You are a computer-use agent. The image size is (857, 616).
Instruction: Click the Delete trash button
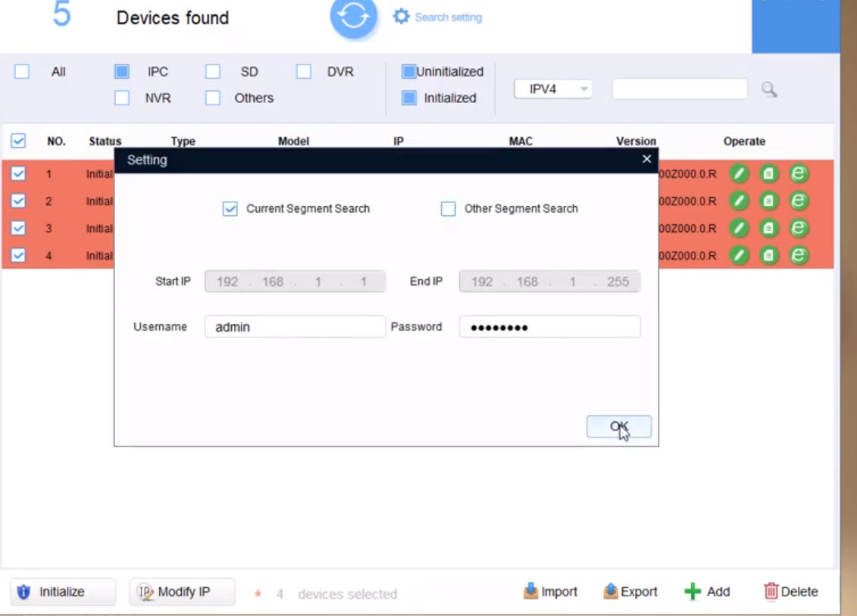coord(790,592)
